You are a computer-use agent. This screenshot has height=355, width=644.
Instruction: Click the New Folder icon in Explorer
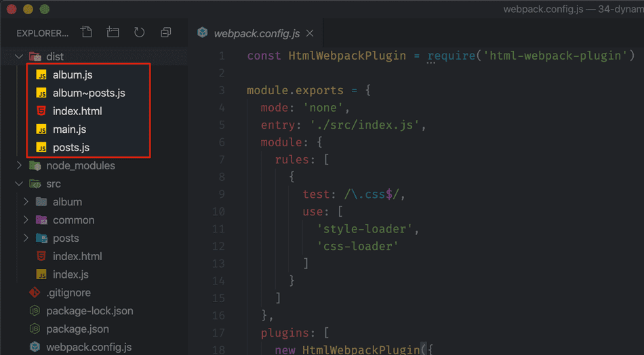(113, 33)
